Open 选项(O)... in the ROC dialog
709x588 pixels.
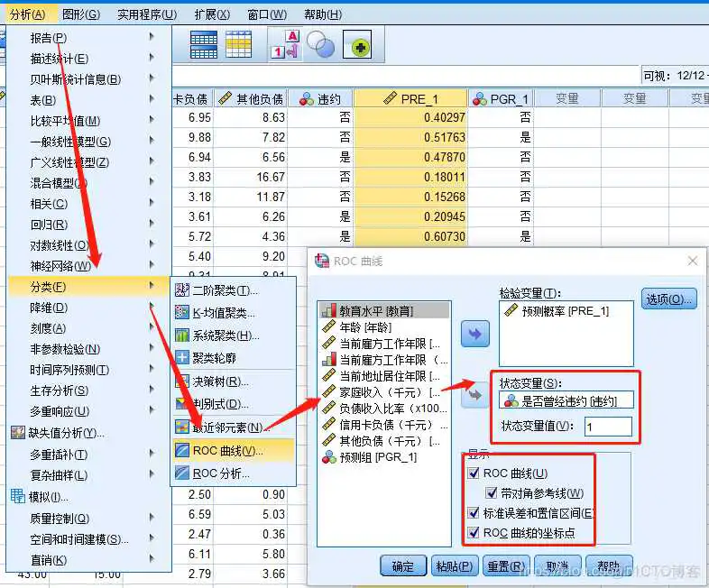(x=668, y=299)
